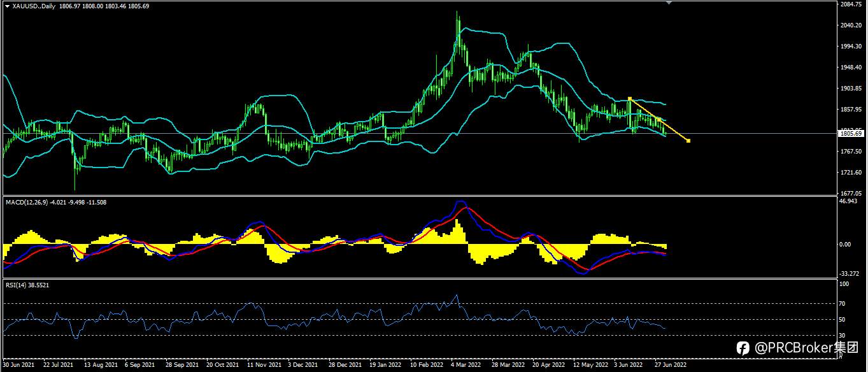Screen dimensions: 868x372
Task: Select the yellow trendline's lower end square handle
Action: [x=688, y=140]
